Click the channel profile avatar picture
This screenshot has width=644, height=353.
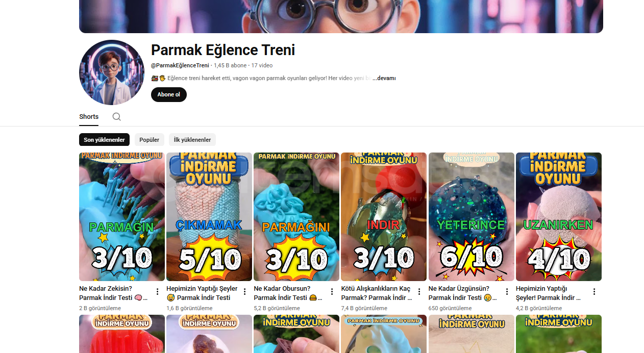112,72
